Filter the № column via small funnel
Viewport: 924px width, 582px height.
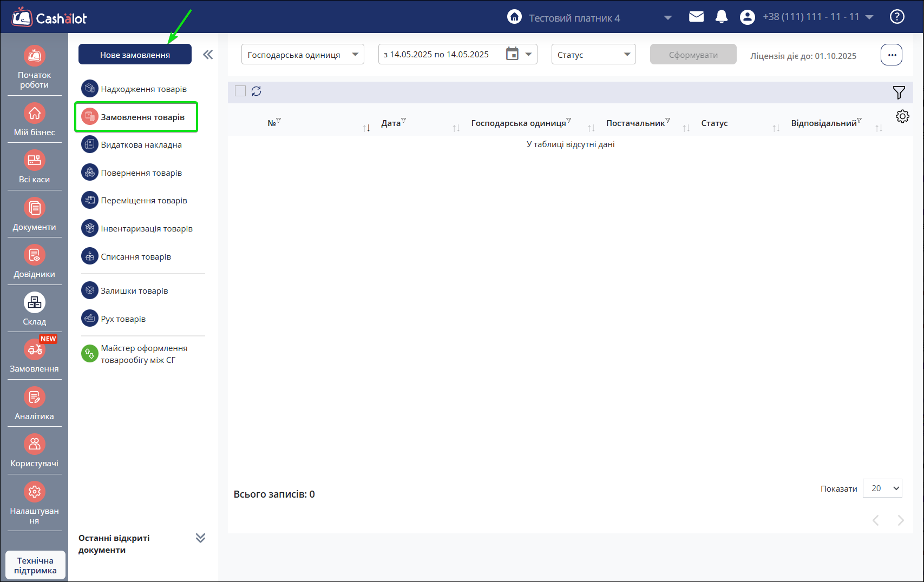279,121
